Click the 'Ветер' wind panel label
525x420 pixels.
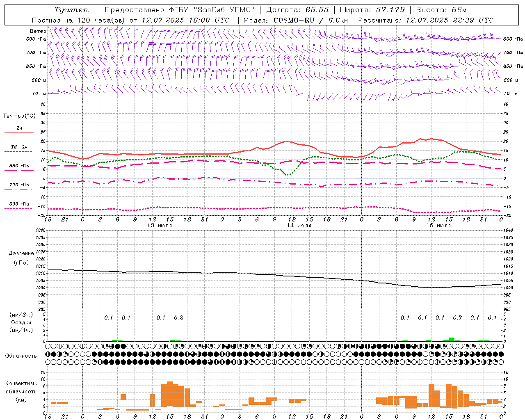point(38,31)
